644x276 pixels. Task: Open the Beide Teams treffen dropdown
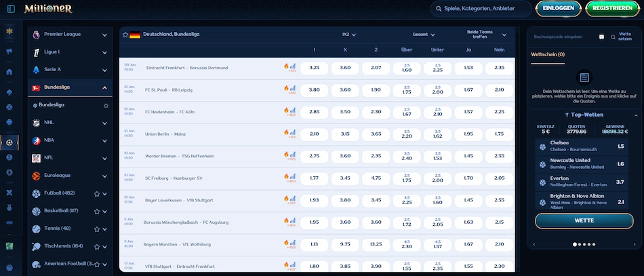pos(486,35)
